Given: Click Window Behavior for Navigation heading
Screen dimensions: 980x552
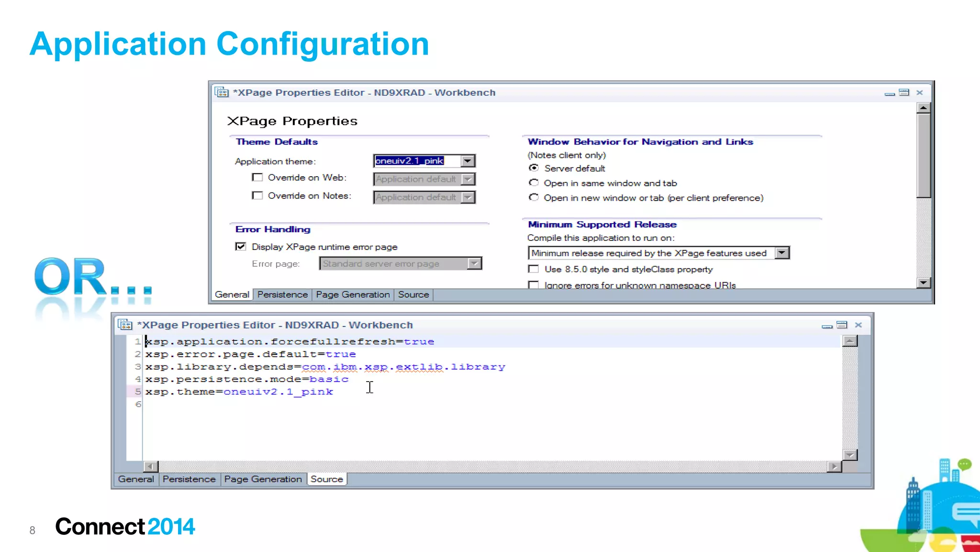Looking at the screenshot, I should pyautogui.click(x=640, y=142).
